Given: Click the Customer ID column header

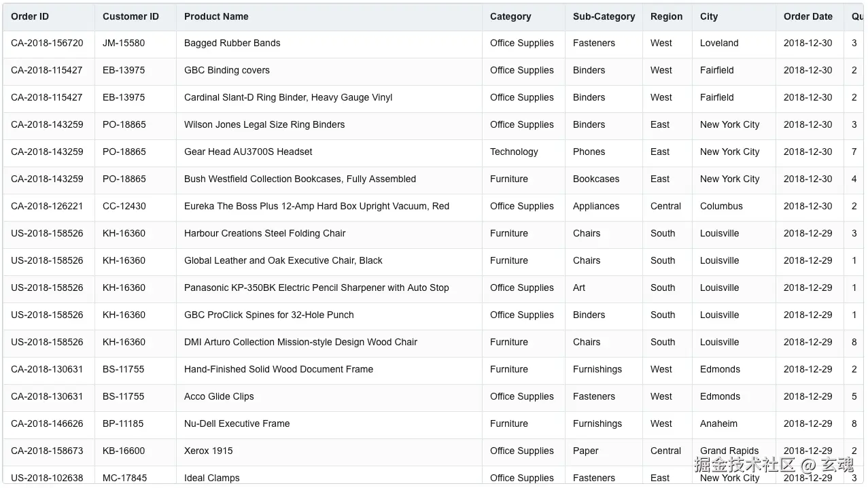Looking at the screenshot, I should [x=131, y=16].
